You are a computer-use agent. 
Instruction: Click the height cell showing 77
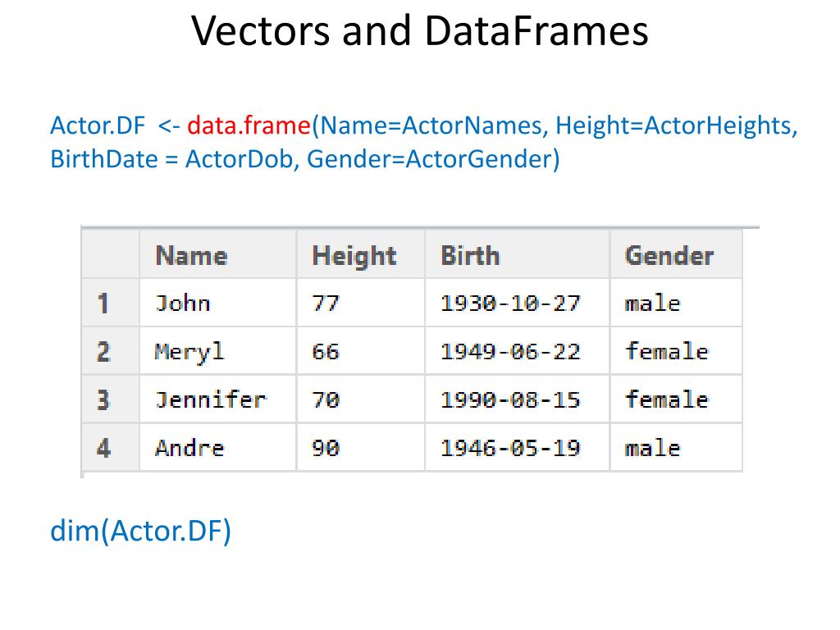(x=326, y=304)
